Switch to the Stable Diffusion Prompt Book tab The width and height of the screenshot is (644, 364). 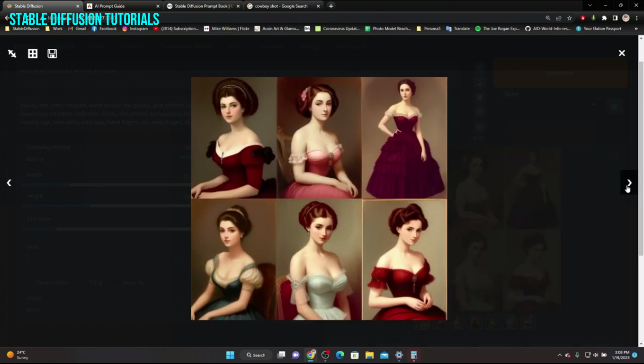(x=202, y=6)
